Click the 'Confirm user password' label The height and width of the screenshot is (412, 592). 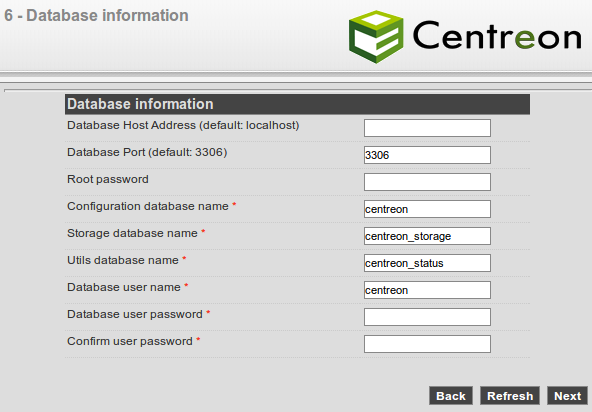coord(130,341)
